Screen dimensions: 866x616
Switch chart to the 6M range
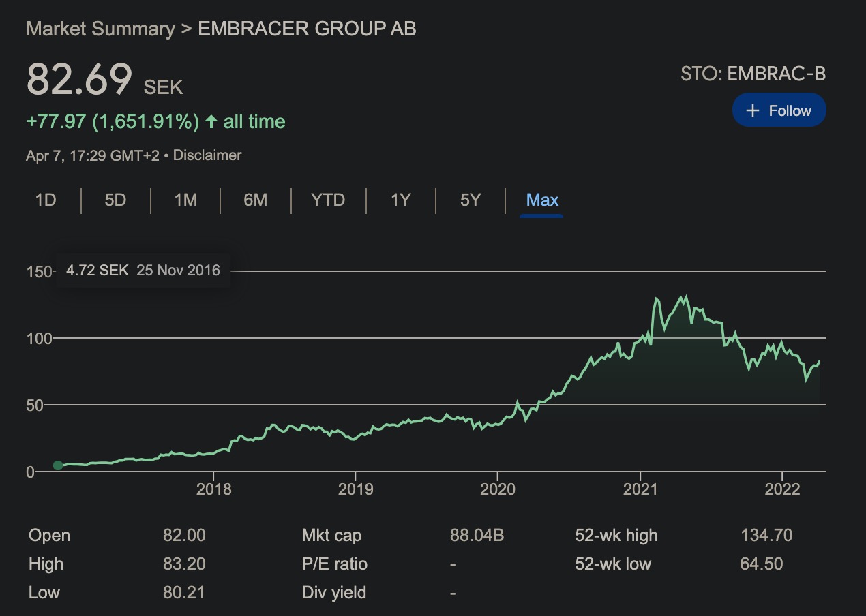(x=255, y=200)
